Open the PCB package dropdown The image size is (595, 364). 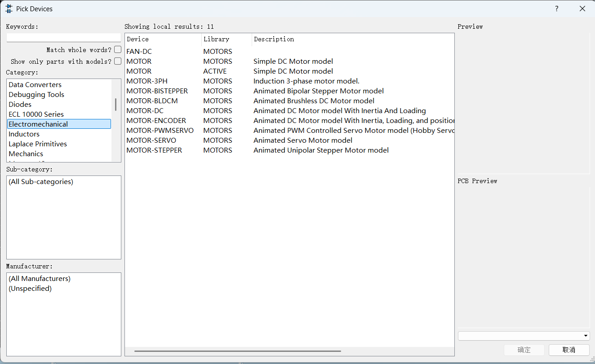[524, 336]
